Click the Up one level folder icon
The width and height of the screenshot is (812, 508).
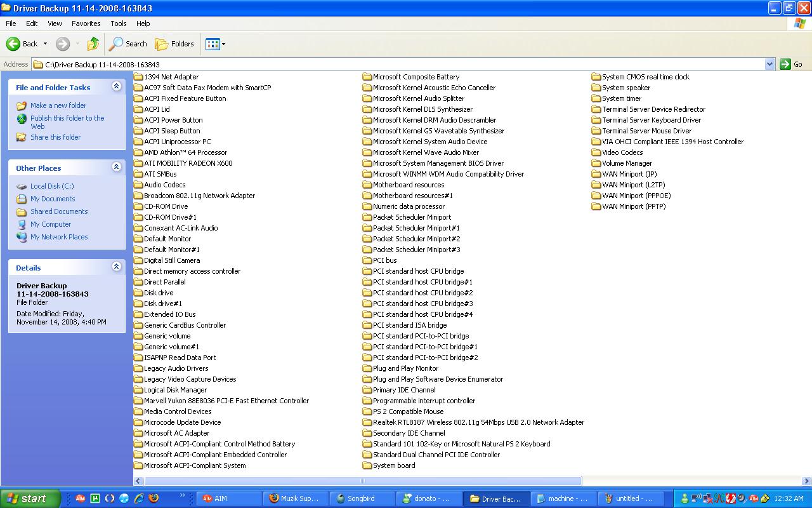point(93,44)
